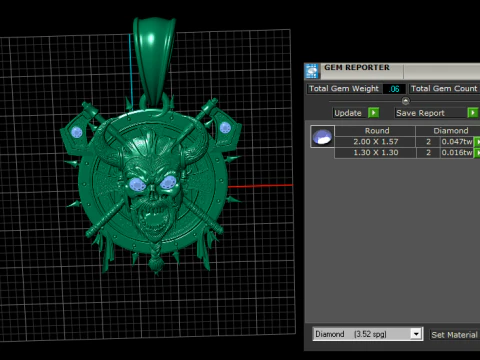480x360 pixels.
Task: Click the 0.047tw weight cell
Action: [457, 142]
